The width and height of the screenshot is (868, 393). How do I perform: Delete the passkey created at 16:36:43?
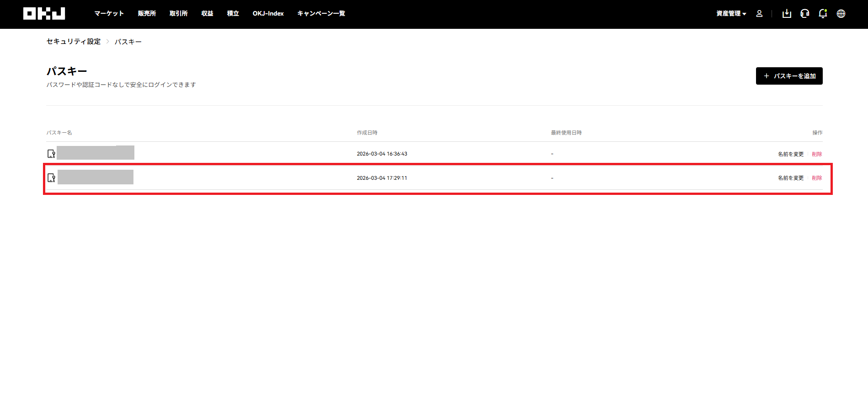[817, 154]
